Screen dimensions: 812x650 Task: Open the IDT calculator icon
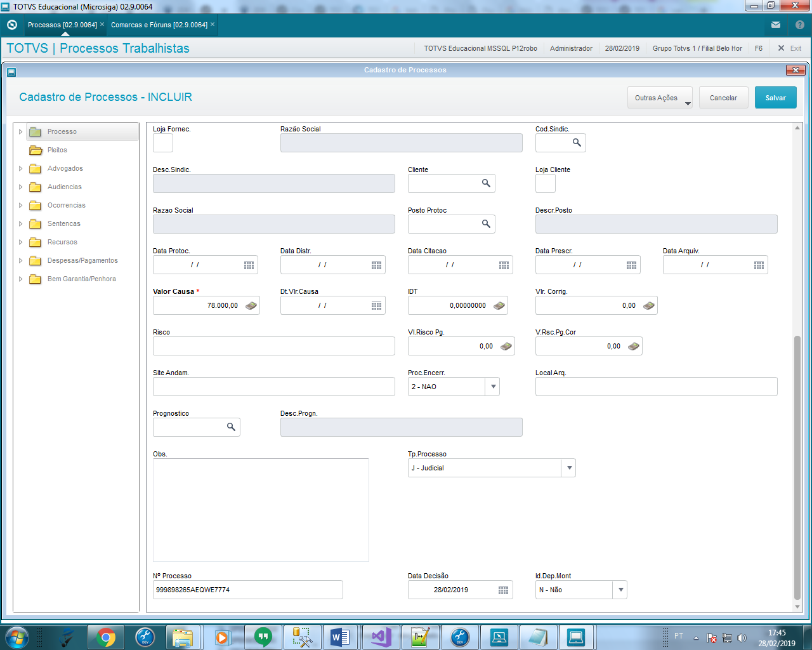point(499,305)
